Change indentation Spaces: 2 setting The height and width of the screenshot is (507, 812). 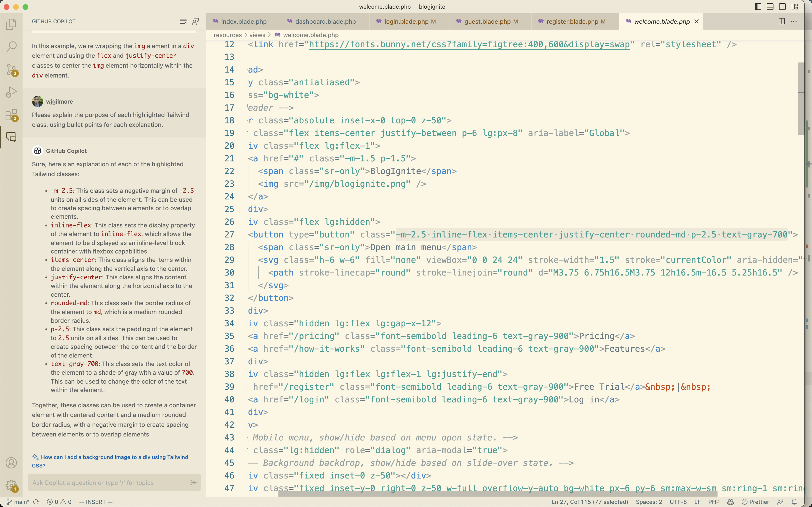[x=649, y=502]
